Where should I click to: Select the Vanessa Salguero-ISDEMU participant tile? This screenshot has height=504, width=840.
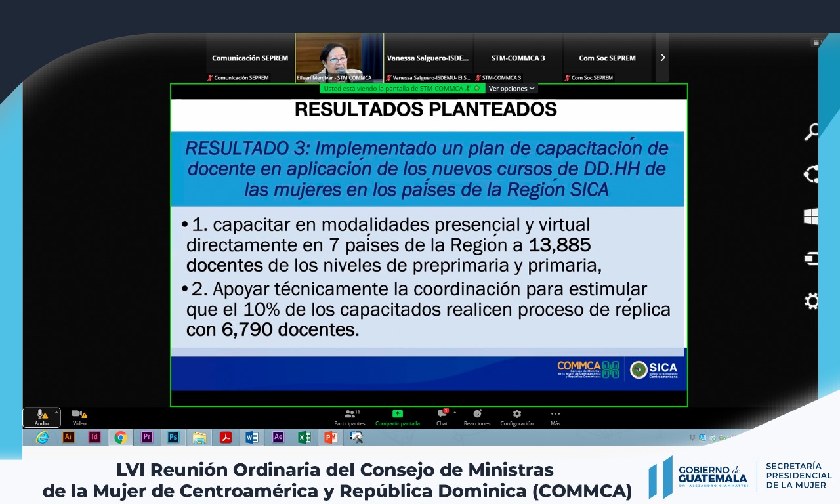428,58
